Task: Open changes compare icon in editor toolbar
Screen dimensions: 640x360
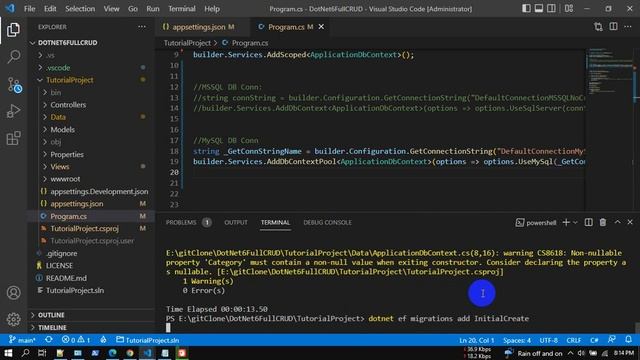Action: coord(598,27)
